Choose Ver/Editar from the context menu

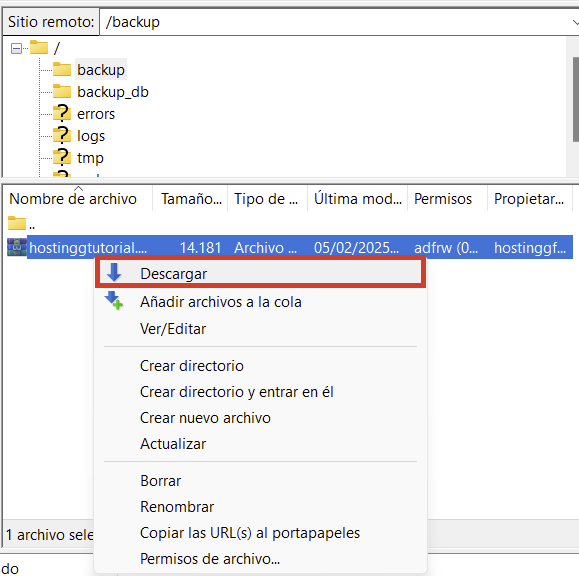pyautogui.click(x=173, y=329)
